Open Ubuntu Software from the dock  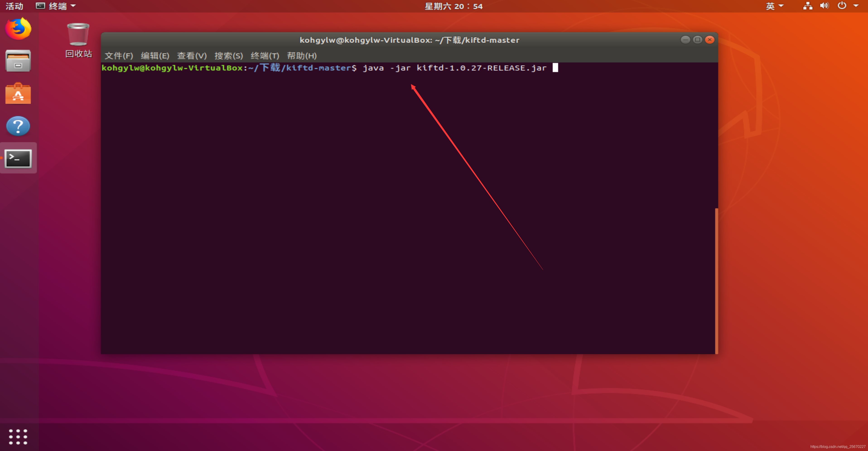[x=18, y=93]
